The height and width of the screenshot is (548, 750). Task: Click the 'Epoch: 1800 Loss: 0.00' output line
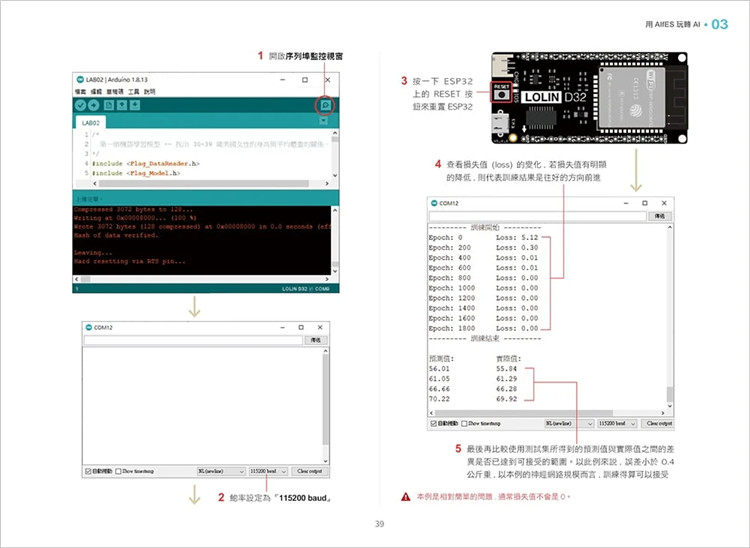pyautogui.click(x=484, y=329)
